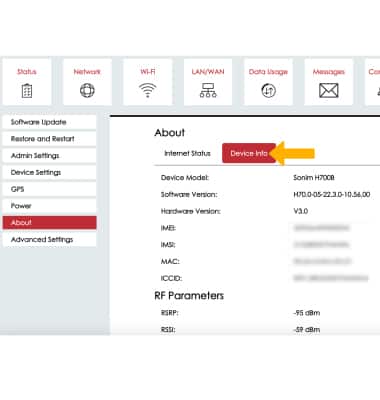The image size is (380, 400).
Task: Select the Data Usage label in top navigation
Action: click(268, 72)
